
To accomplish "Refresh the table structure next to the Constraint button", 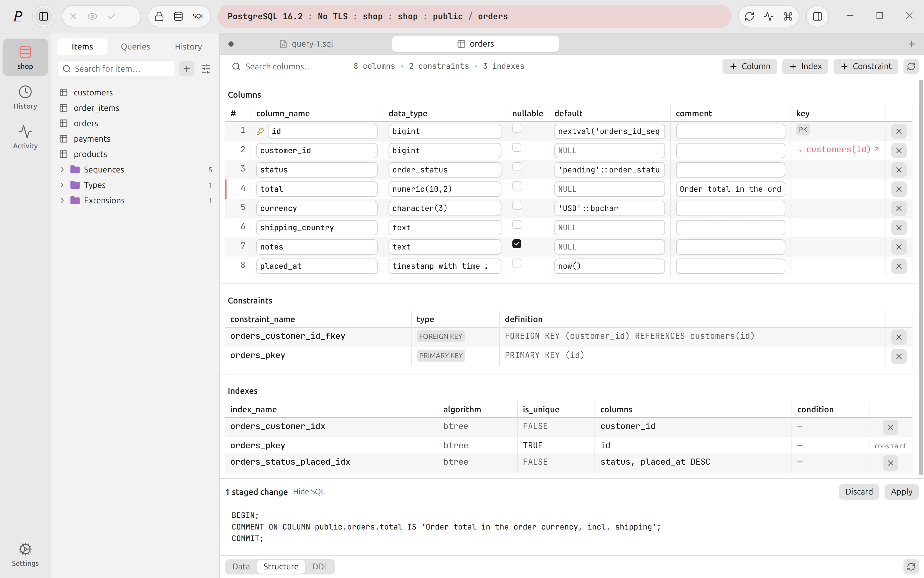I will pyautogui.click(x=911, y=66).
